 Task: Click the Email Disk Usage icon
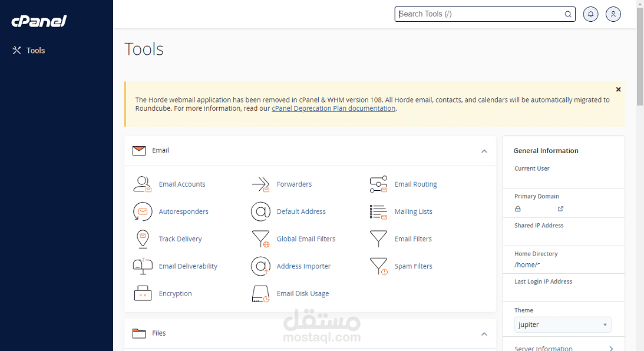pyautogui.click(x=260, y=293)
